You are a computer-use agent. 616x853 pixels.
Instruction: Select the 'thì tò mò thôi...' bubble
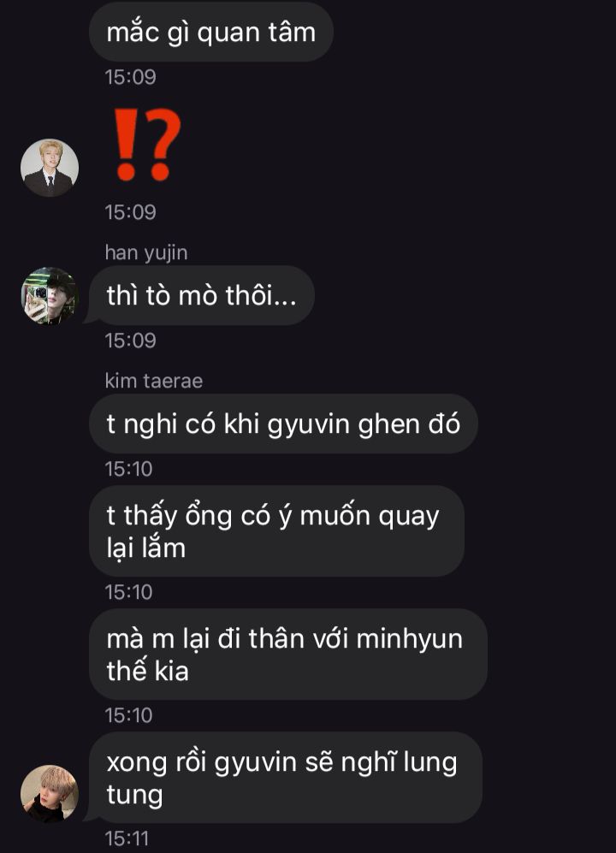pyautogui.click(x=202, y=295)
